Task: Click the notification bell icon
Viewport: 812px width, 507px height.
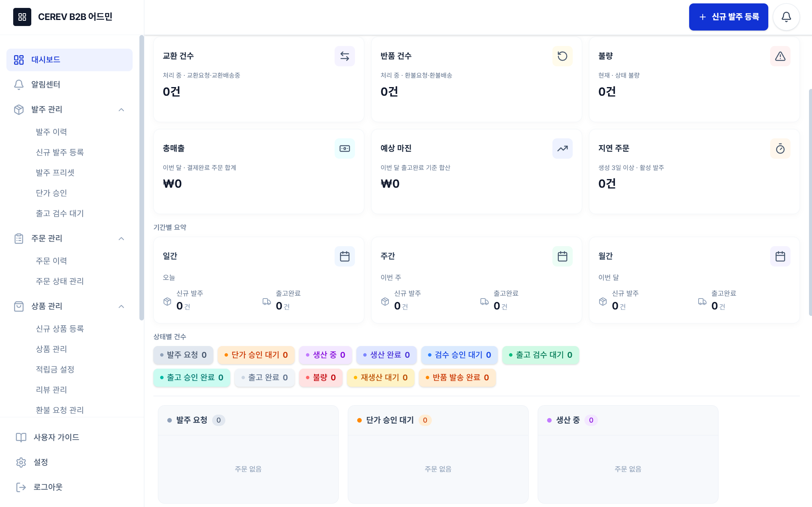Action: click(786, 17)
